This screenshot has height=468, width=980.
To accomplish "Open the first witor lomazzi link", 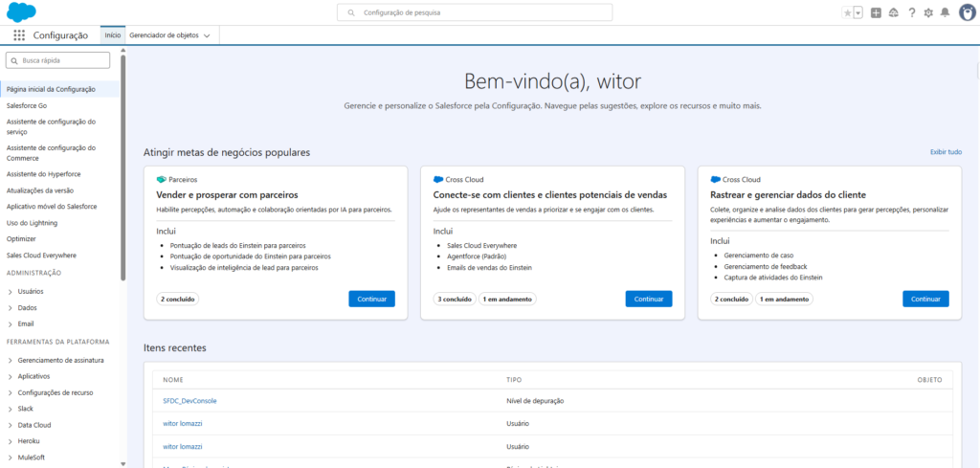I will tap(183, 424).
